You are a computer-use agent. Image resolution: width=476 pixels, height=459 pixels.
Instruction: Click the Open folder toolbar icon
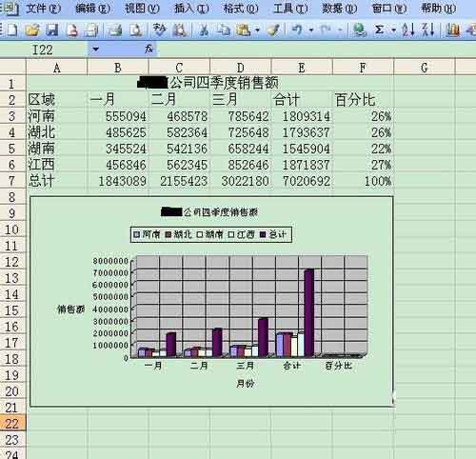click(x=31, y=30)
